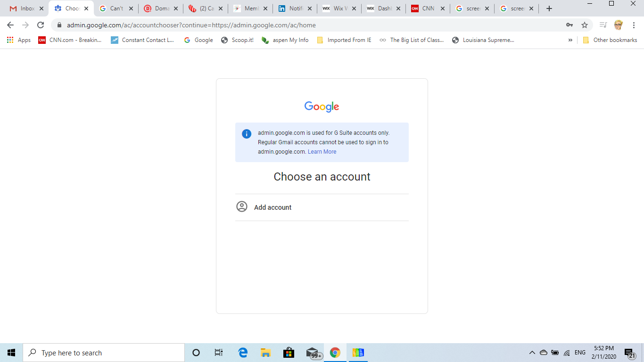Open the Chrome profile avatar
This screenshot has height=362, width=644.
619,25
